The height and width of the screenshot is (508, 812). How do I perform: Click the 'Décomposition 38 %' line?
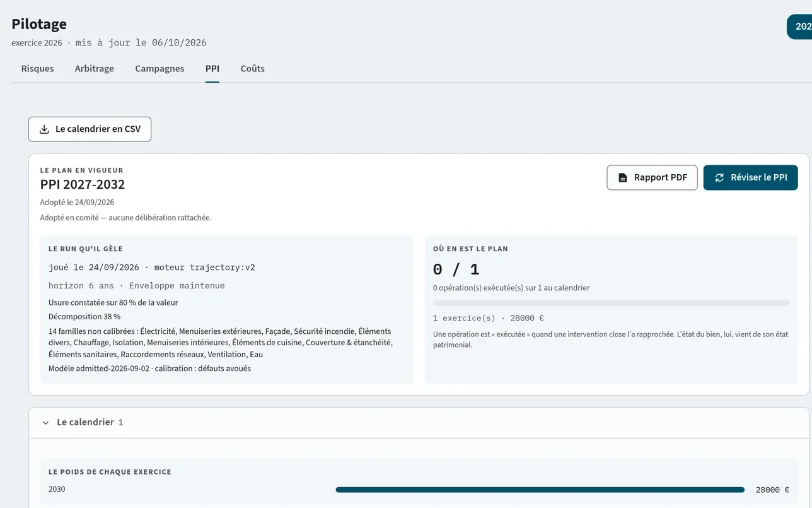84,317
